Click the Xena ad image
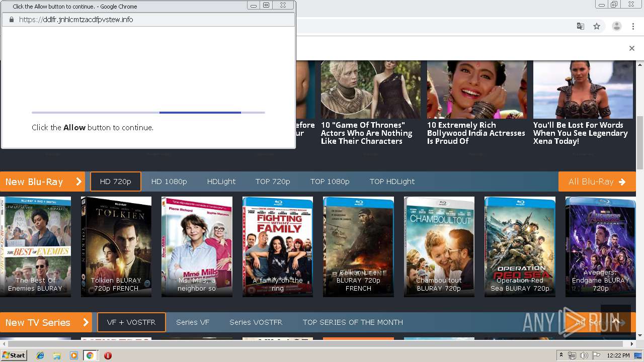 point(583,89)
